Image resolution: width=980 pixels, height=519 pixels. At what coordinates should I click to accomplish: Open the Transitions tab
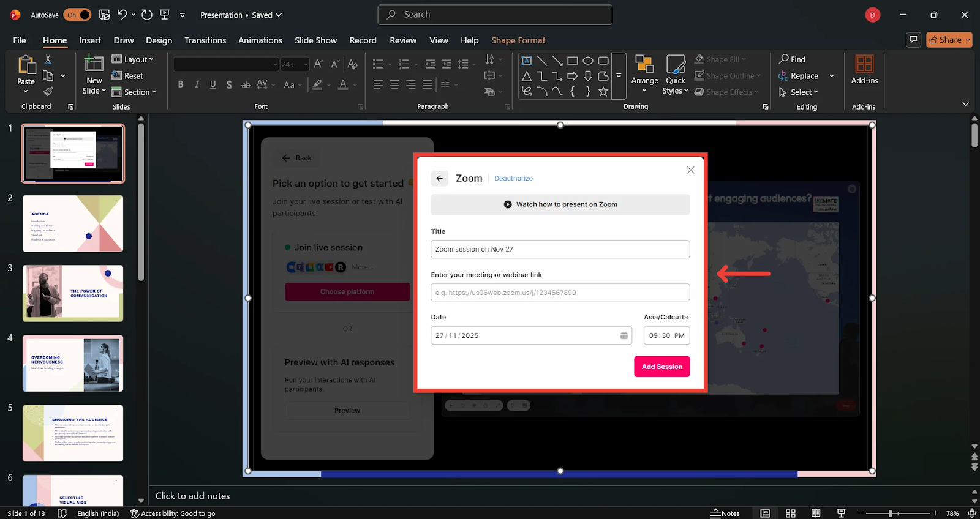[205, 40]
